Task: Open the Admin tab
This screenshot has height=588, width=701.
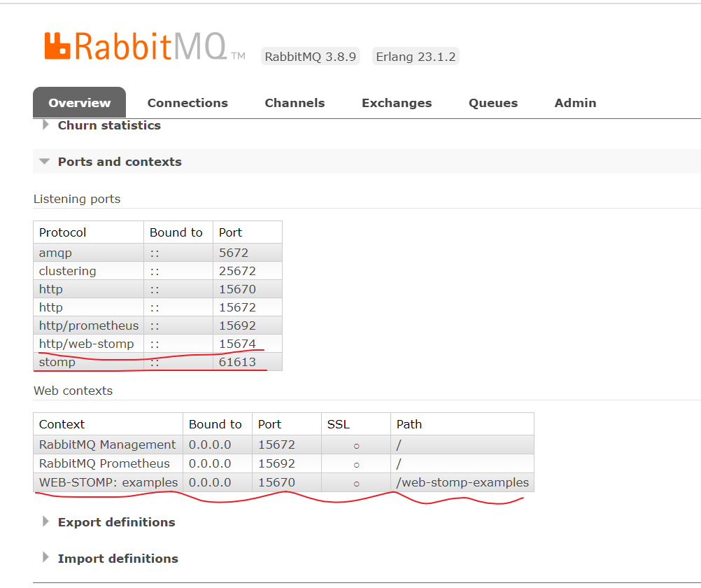Action: (x=575, y=102)
